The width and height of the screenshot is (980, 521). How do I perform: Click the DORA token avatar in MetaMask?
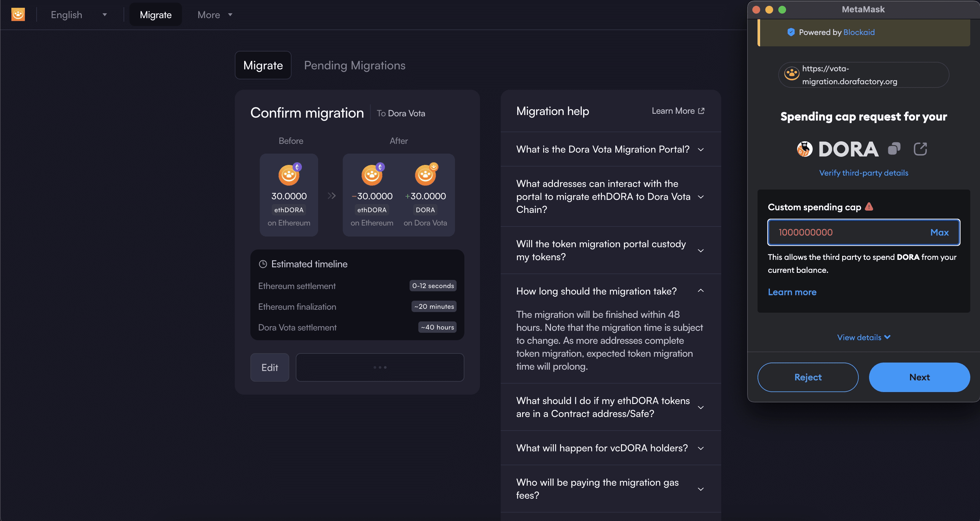[x=805, y=149]
